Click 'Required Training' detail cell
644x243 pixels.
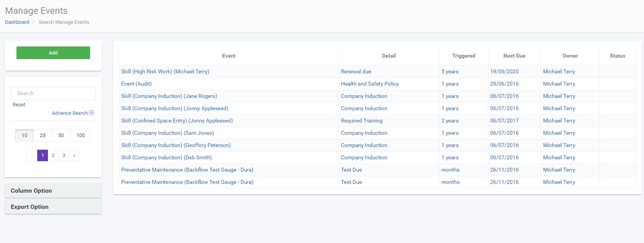(362, 121)
